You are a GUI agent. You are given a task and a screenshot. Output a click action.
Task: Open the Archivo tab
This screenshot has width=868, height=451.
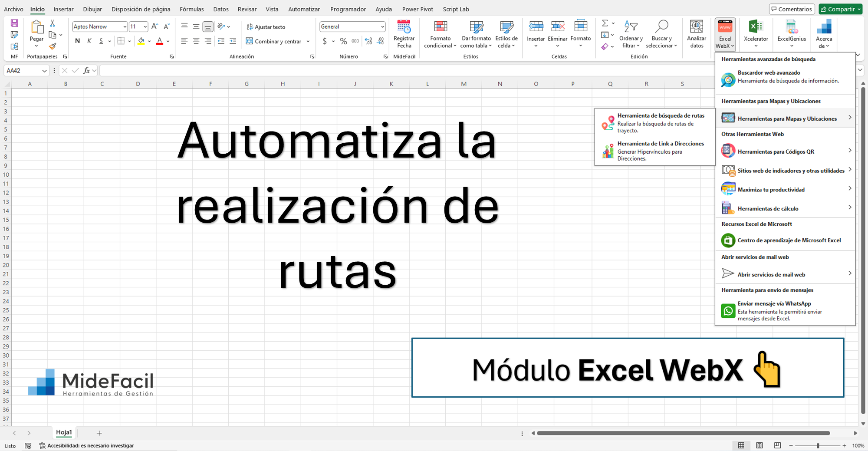(13, 9)
